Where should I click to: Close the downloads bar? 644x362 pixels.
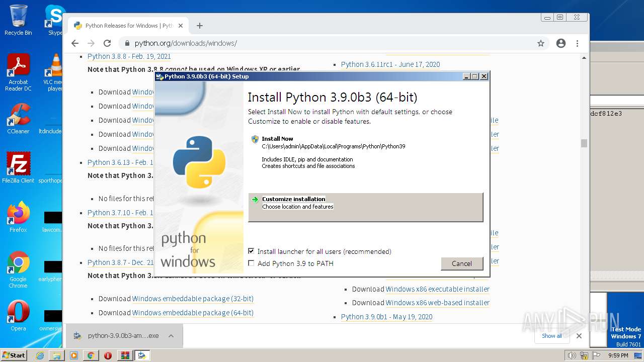coord(579,336)
